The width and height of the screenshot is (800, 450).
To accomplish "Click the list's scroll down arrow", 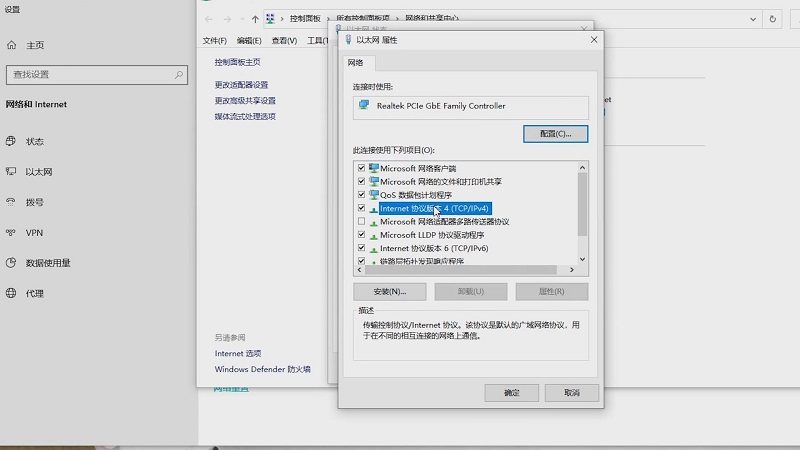I will click(x=582, y=257).
